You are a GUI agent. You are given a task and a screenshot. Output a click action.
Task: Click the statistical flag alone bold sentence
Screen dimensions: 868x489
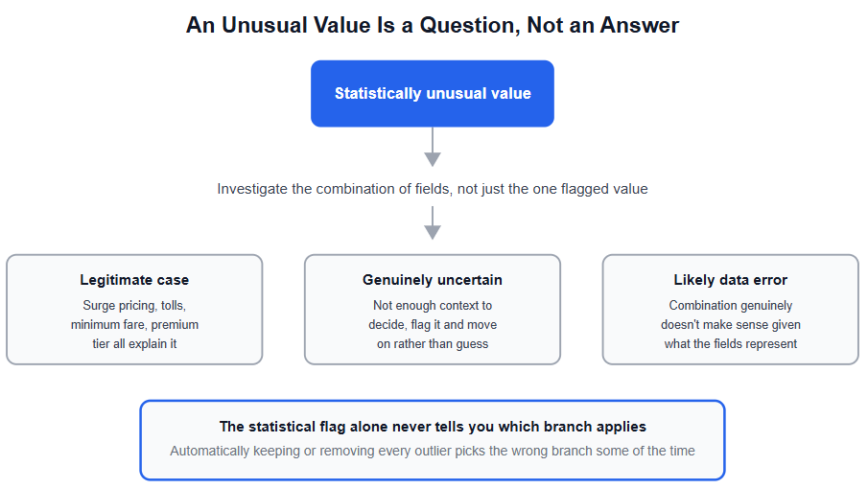click(x=433, y=427)
